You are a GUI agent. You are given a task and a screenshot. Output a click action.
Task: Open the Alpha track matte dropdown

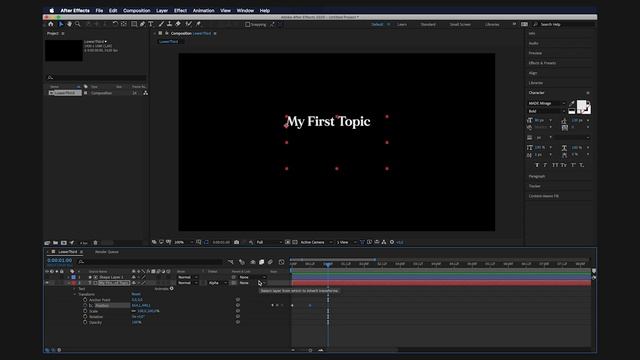(x=217, y=282)
